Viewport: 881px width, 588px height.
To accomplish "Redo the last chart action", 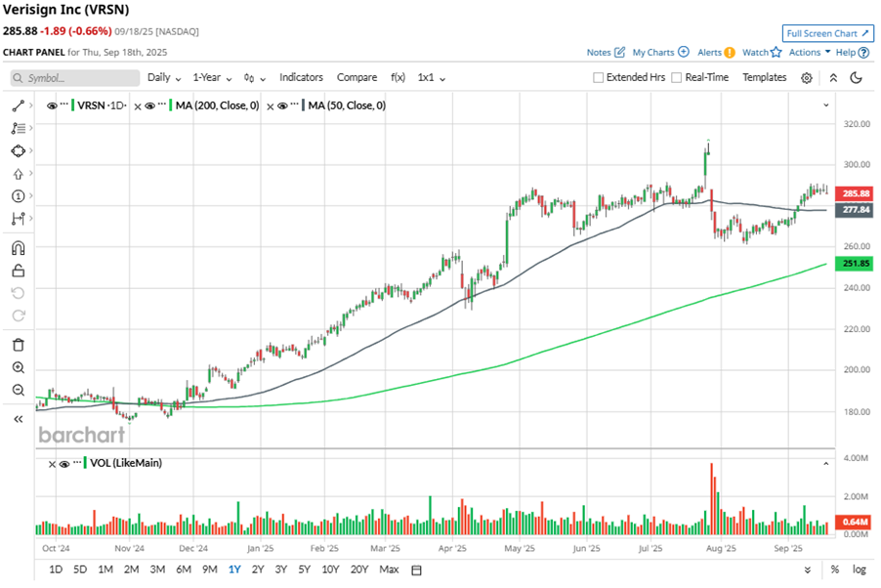I will click(18, 315).
